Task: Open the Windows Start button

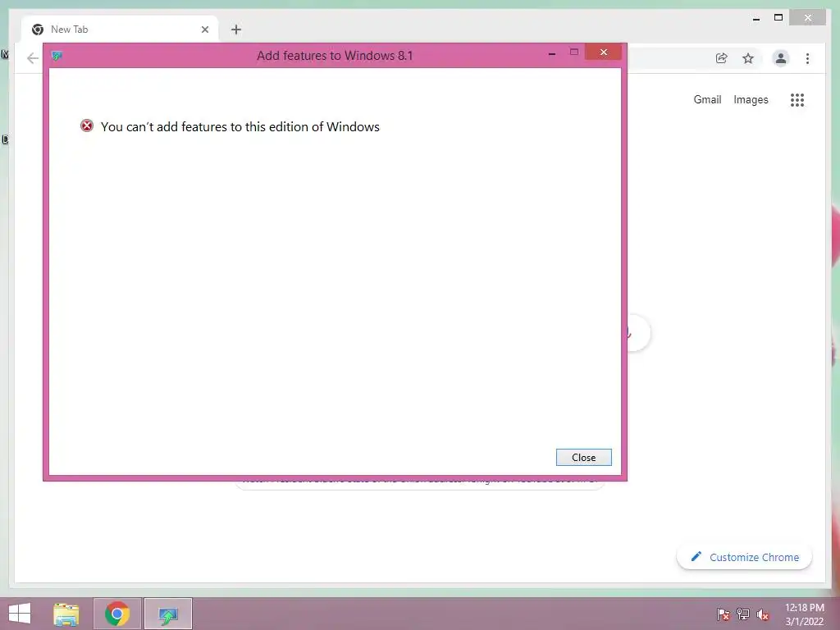Action: 20,614
